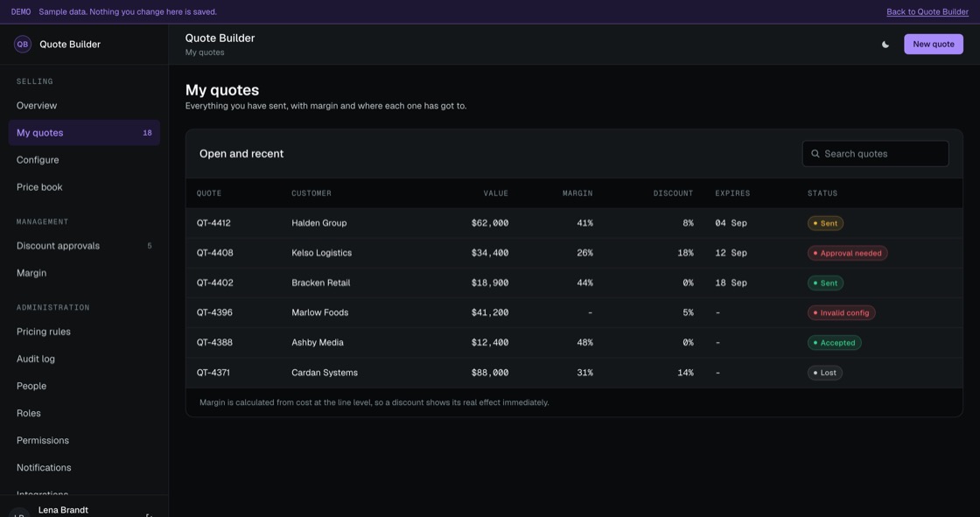Select My quotes in the sidebar
Viewport: 980px width, 517px height.
84,133
